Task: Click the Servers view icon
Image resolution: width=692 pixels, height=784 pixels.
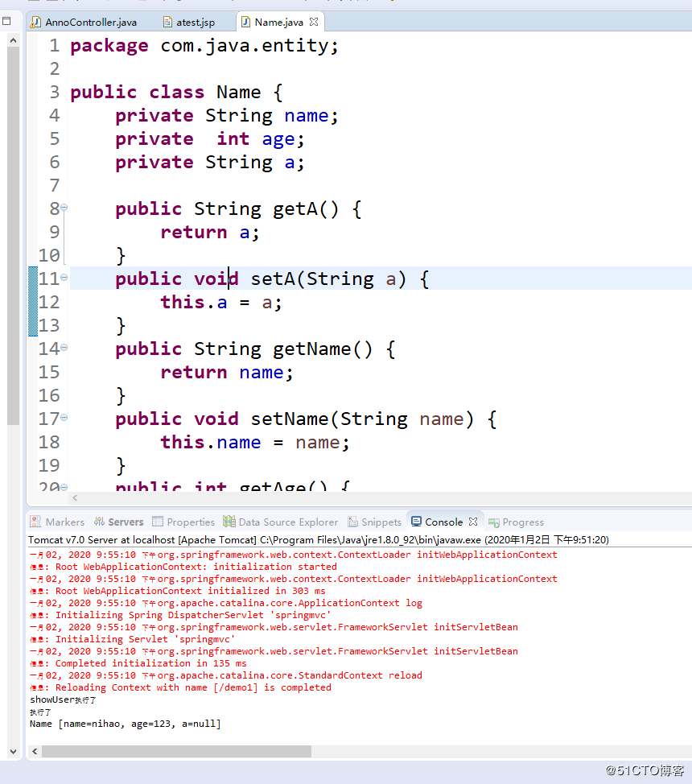Action: (x=99, y=522)
